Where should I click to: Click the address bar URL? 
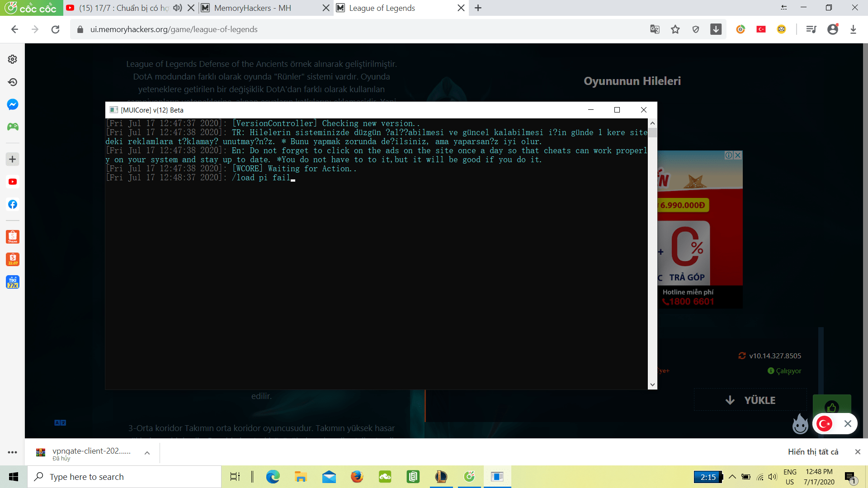[x=174, y=29]
